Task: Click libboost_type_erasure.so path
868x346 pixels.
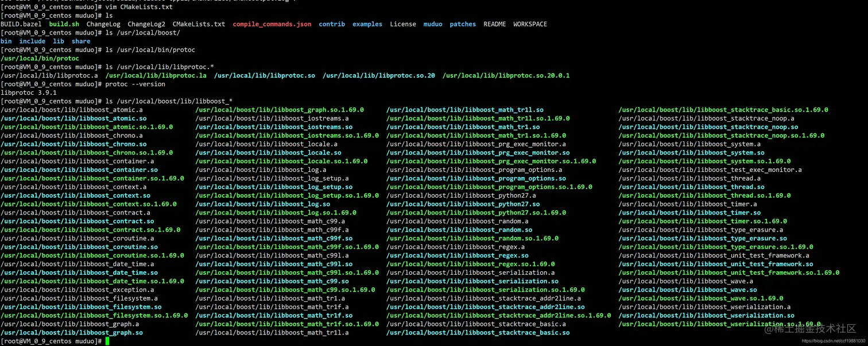Action: 703,239
